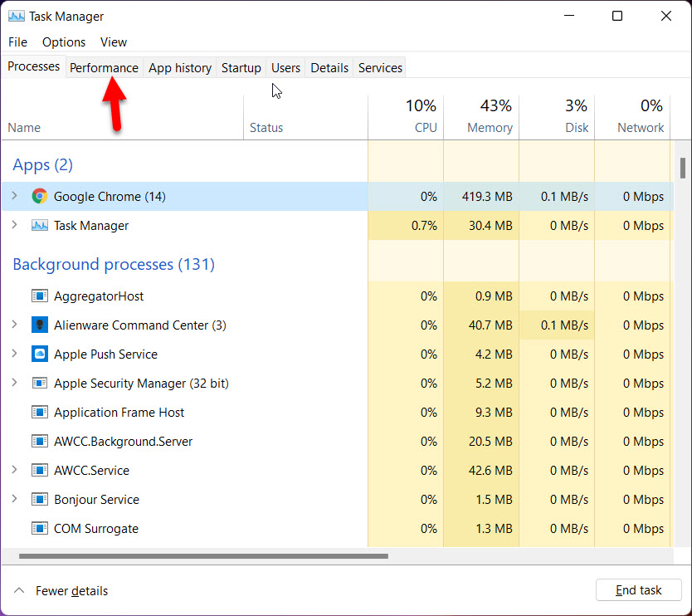Expand the AWCC.Service process tree
Screen dimensions: 692x616
coord(14,471)
